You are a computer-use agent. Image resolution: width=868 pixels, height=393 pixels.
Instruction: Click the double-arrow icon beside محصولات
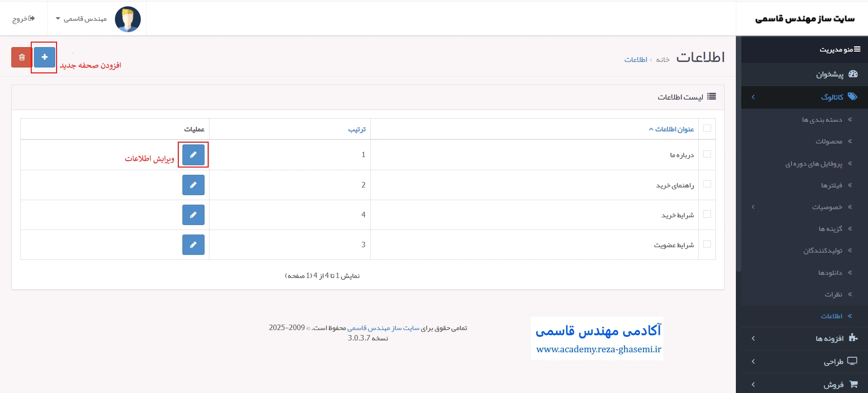point(850,141)
